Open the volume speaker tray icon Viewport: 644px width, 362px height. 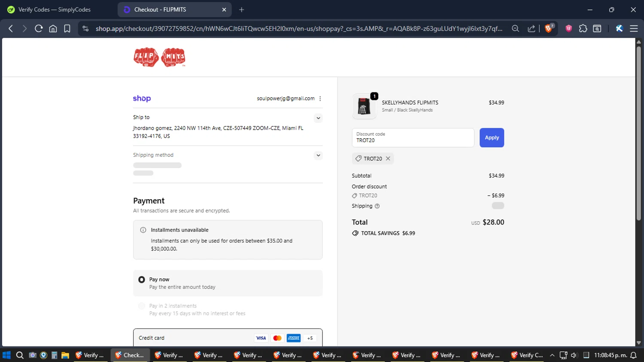point(574,355)
